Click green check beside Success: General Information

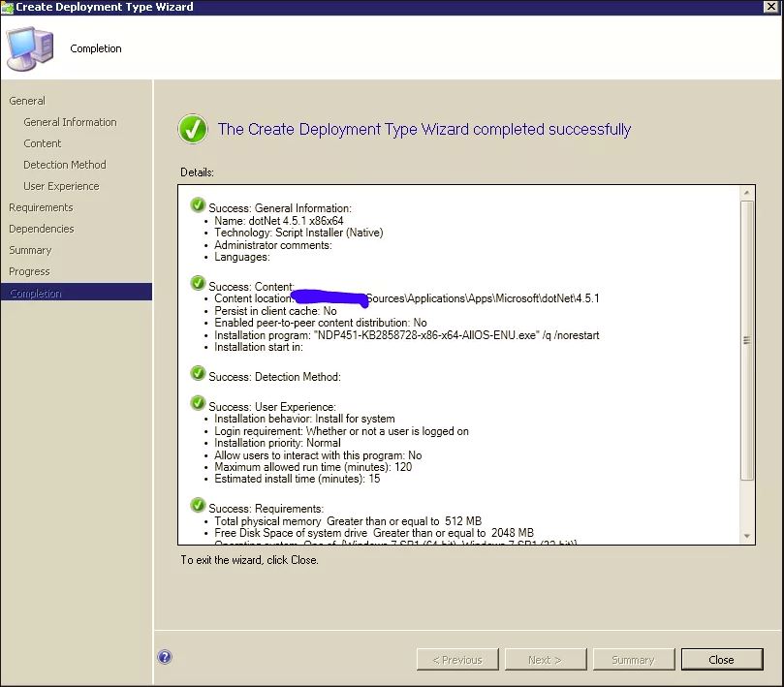pyautogui.click(x=198, y=204)
